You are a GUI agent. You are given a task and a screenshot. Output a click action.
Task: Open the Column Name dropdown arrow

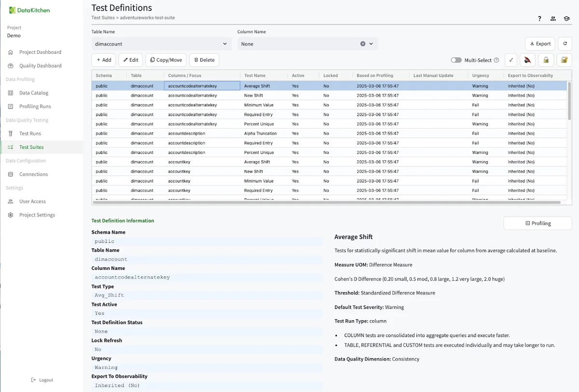[x=371, y=44]
